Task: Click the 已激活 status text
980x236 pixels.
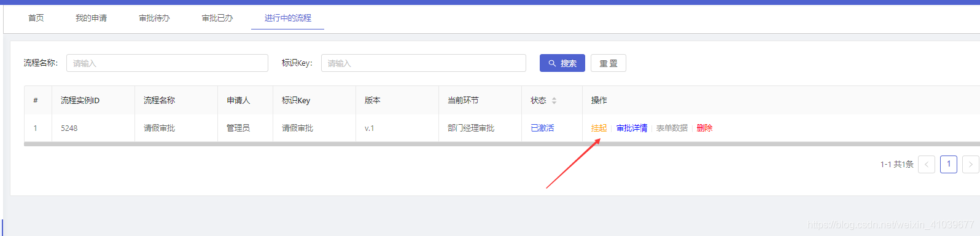Action: [542, 128]
